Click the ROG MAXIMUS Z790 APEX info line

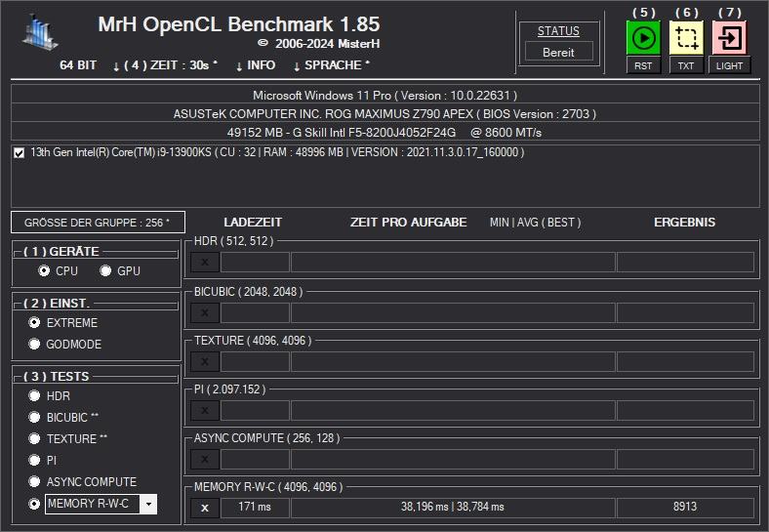point(385,113)
